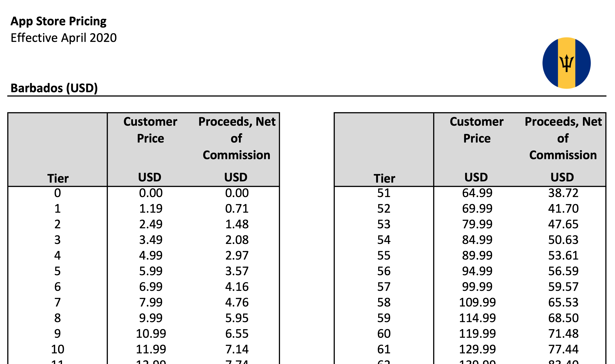Select the 1.19 customer price cell
615x364 pixels.
(x=151, y=208)
